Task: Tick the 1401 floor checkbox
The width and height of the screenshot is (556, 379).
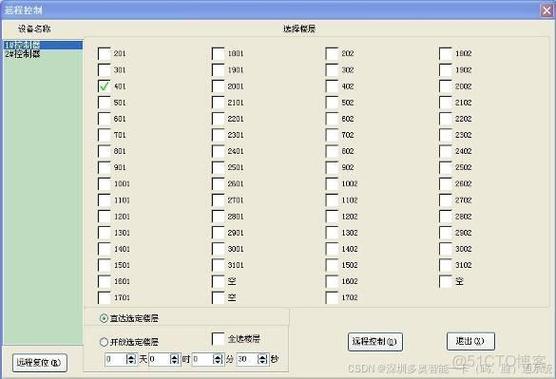Action: pyautogui.click(x=104, y=249)
